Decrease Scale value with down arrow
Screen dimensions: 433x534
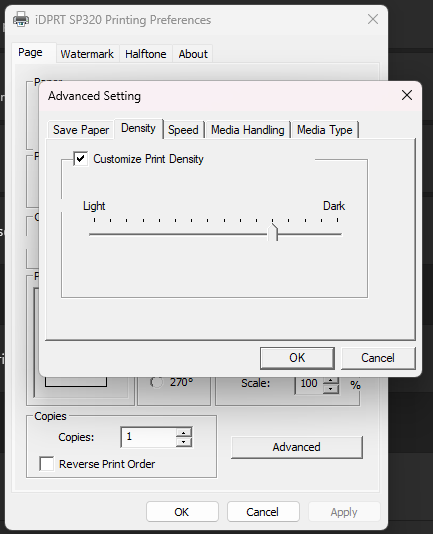pyautogui.click(x=330, y=389)
